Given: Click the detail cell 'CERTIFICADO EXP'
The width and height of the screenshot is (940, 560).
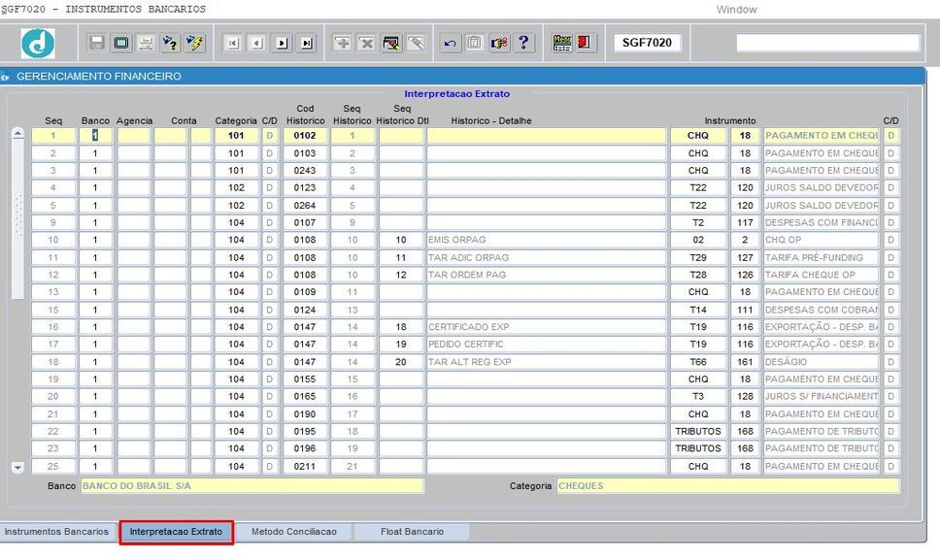Looking at the screenshot, I should coord(547,327).
